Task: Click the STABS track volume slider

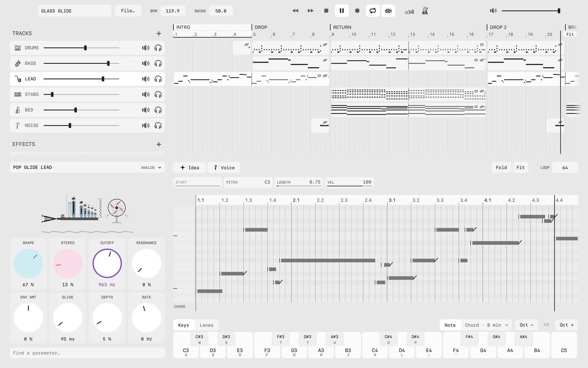Action: point(81,94)
